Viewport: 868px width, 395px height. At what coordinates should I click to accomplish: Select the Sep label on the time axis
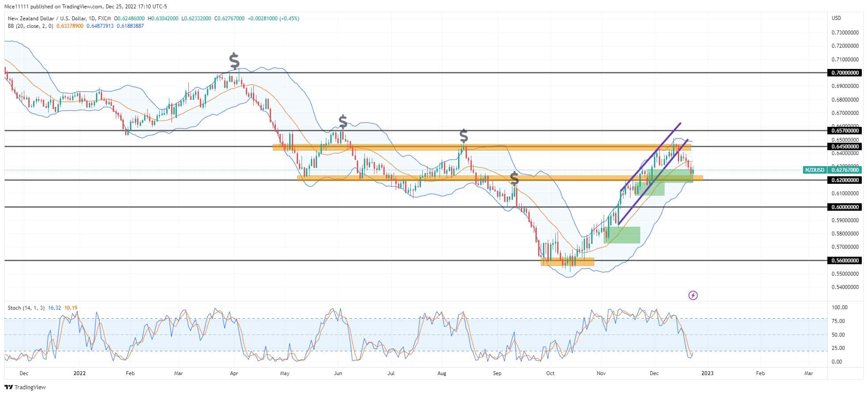tap(497, 373)
